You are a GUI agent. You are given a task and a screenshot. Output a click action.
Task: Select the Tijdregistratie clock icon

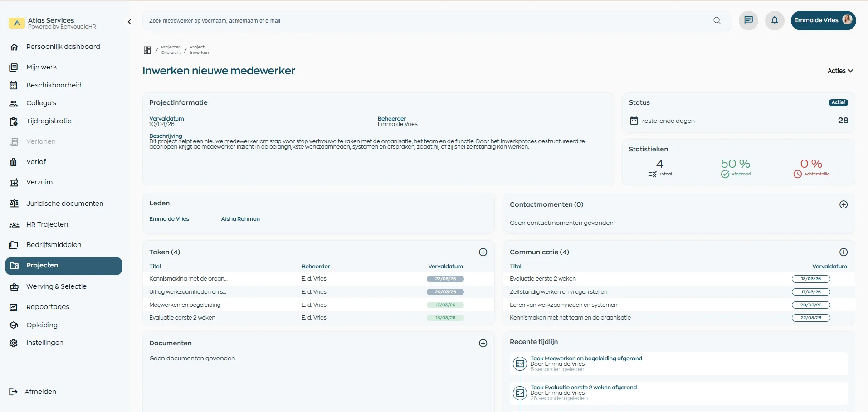tap(15, 121)
